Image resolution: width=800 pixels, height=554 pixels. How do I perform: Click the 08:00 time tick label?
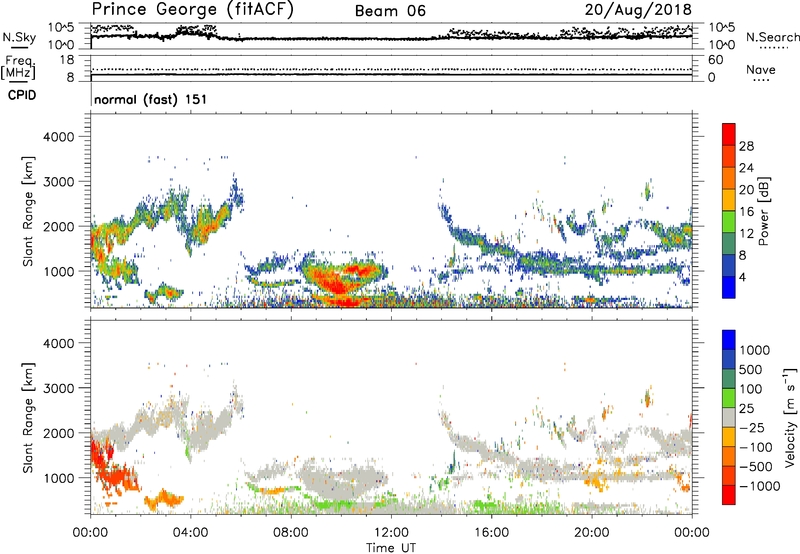291,533
